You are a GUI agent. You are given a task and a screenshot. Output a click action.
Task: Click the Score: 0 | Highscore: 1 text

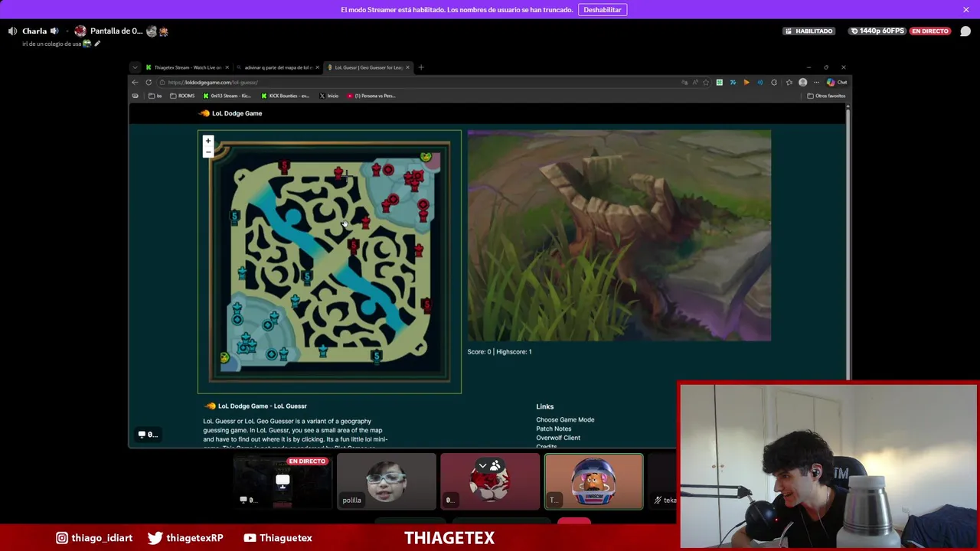coord(499,351)
